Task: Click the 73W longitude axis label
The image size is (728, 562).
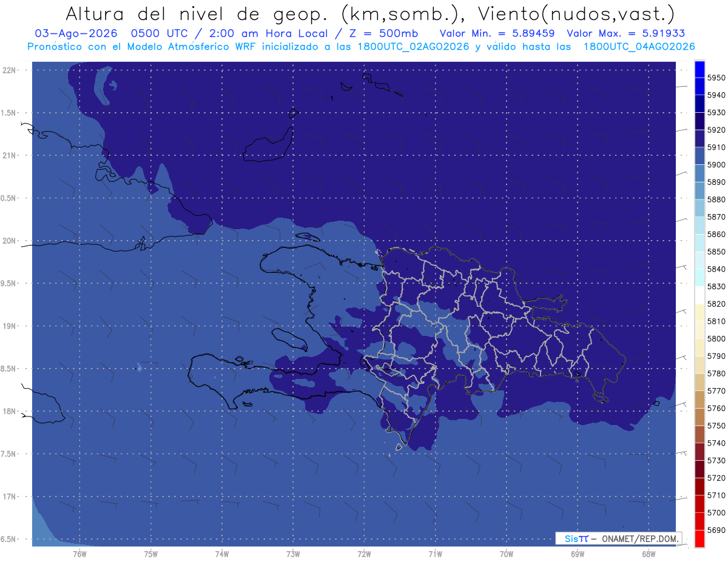Action: 293,554
